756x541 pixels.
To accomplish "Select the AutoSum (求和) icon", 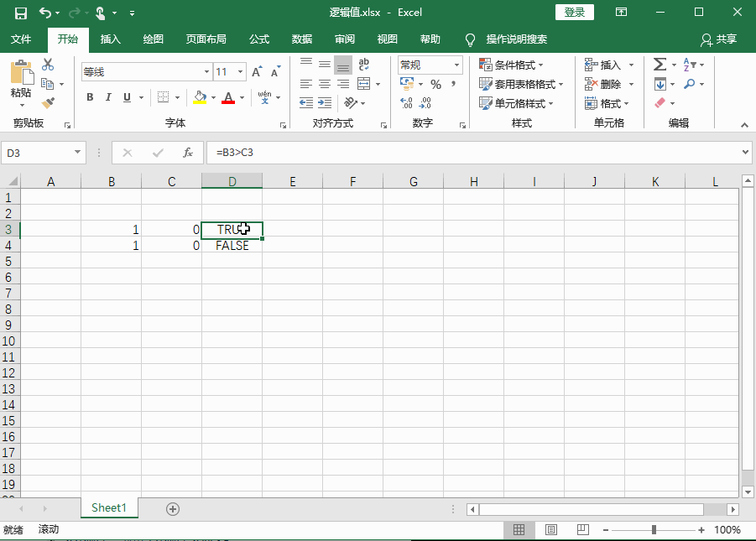I will click(659, 63).
